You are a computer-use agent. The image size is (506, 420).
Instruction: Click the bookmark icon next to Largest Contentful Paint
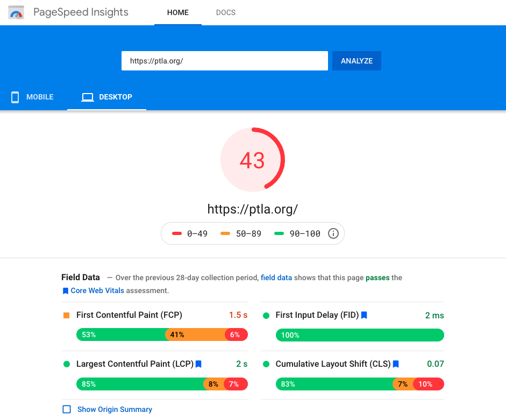point(198,364)
